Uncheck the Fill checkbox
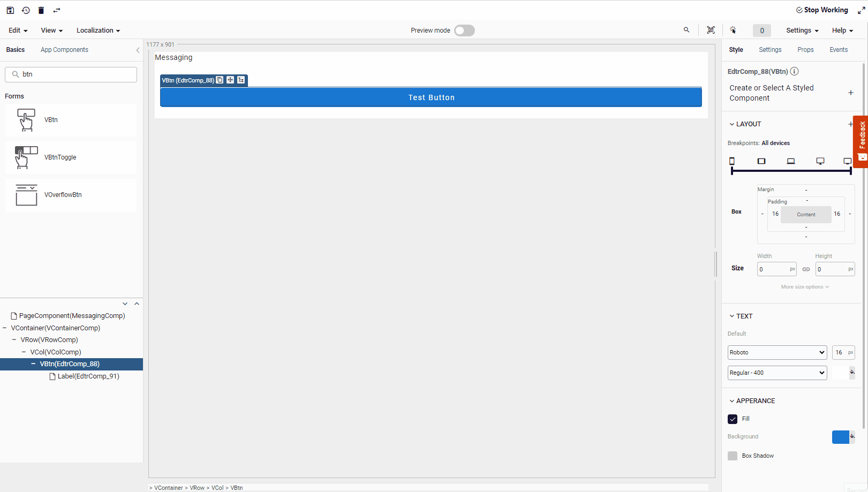868x492 pixels. click(733, 419)
